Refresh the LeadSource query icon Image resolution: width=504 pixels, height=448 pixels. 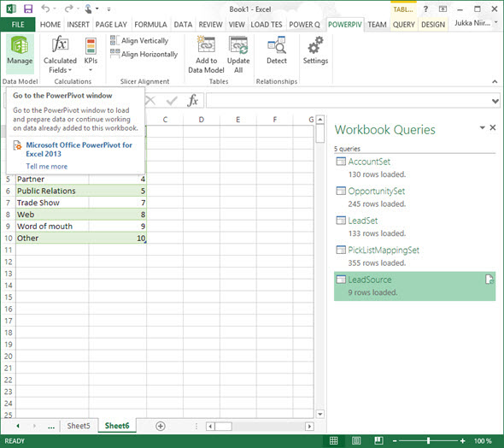pyautogui.click(x=489, y=280)
